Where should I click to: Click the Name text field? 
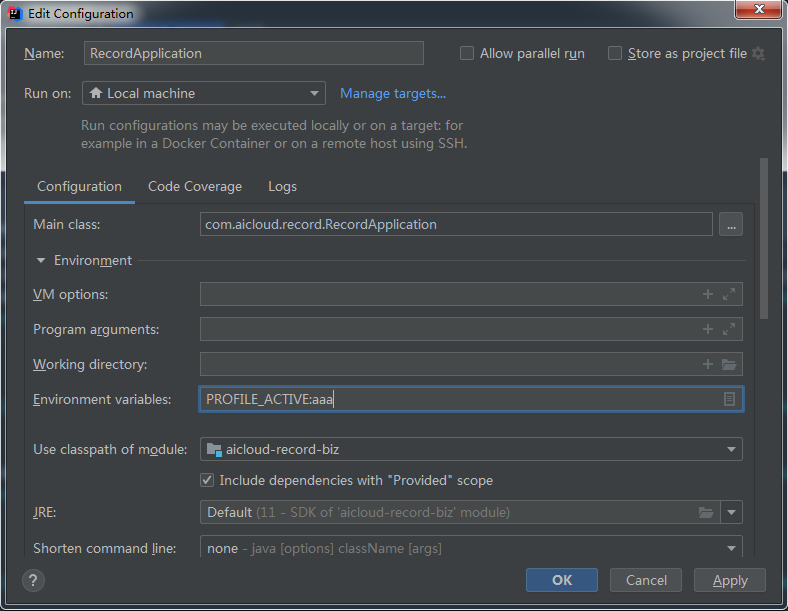[x=253, y=54]
